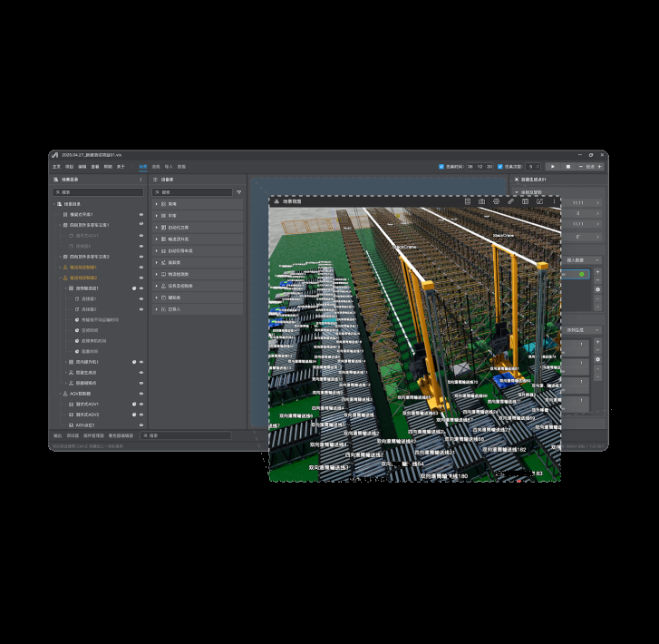Switch to the 流程 tab
This screenshot has height=644, width=659.
coord(156,167)
